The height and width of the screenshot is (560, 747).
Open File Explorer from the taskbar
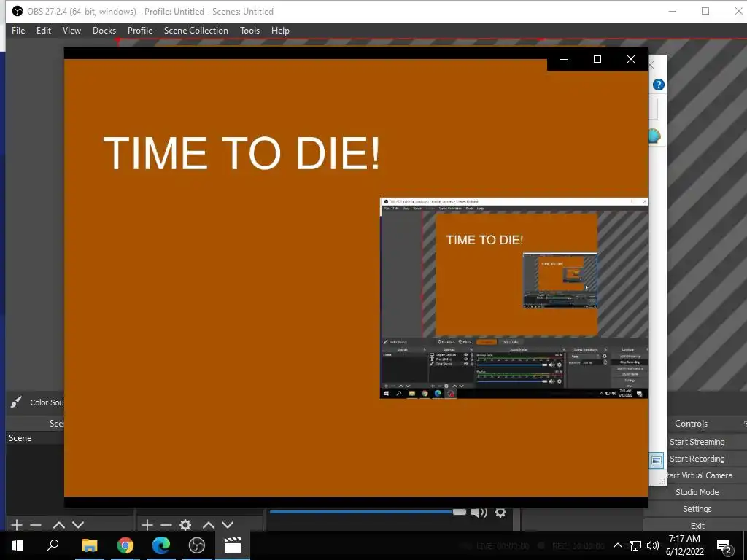pyautogui.click(x=89, y=545)
